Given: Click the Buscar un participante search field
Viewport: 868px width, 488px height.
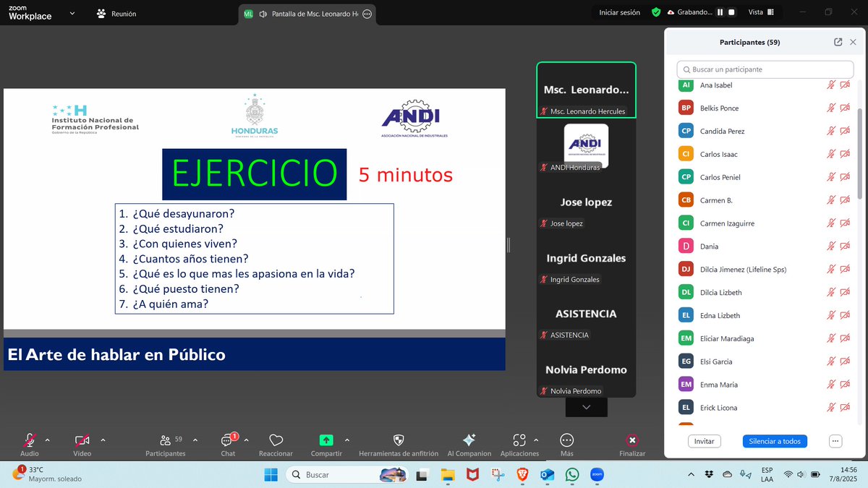Looking at the screenshot, I should pos(765,69).
